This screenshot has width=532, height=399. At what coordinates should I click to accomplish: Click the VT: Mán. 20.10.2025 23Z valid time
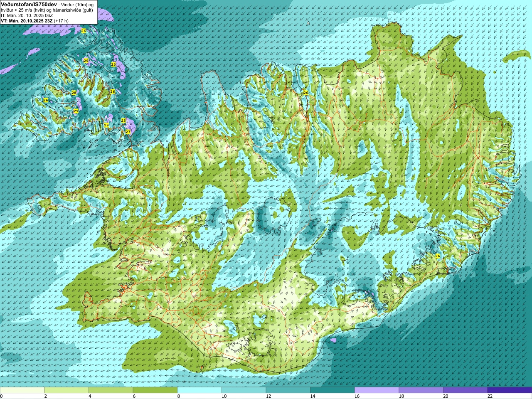click(27, 21)
